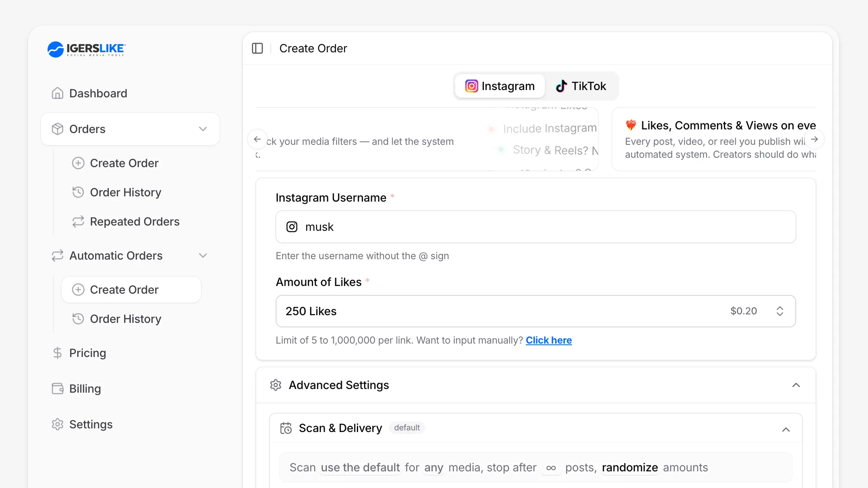Open Repeated Orders page
The height and width of the screenshot is (488, 868).
click(132, 221)
